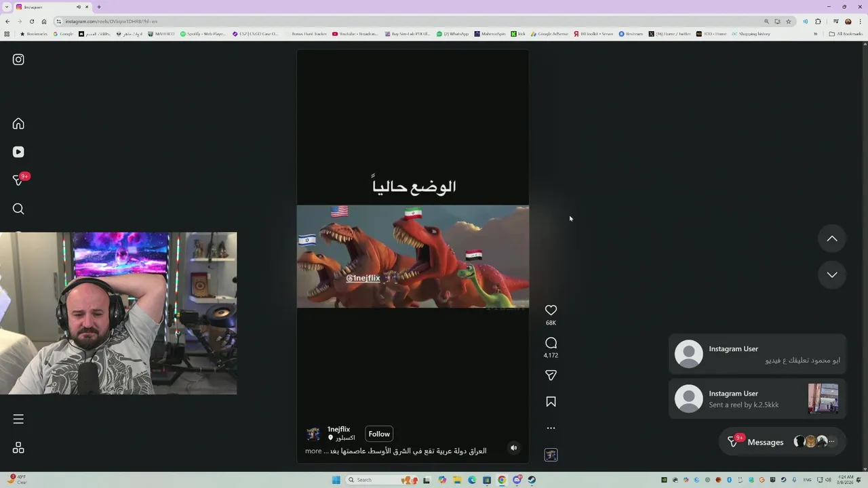The width and height of the screenshot is (868, 488).
Task: Open the 1nejflix profile name
Action: pyautogui.click(x=338, y=429)
